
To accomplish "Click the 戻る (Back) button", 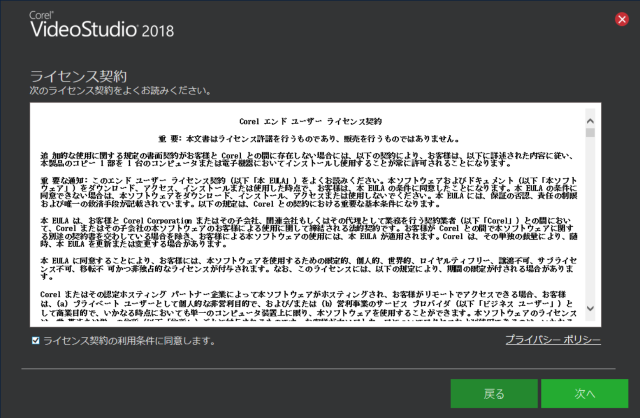I will coord(494,394).
